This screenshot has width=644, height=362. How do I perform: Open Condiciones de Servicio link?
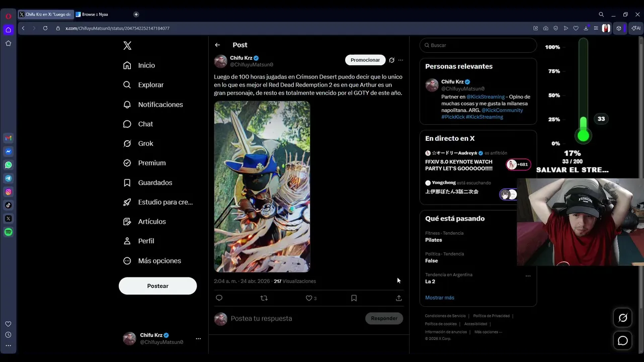pos(445,316)
